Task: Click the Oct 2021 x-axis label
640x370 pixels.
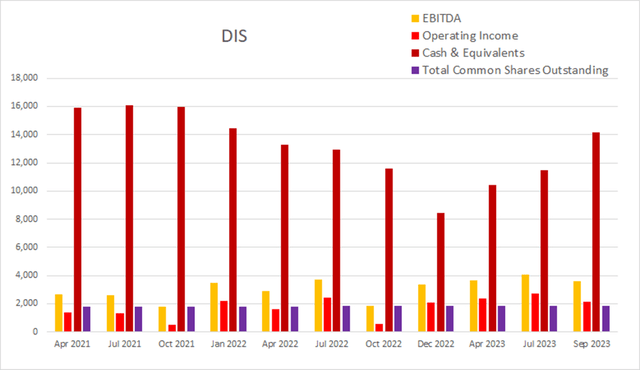Action: click(176, 344)
